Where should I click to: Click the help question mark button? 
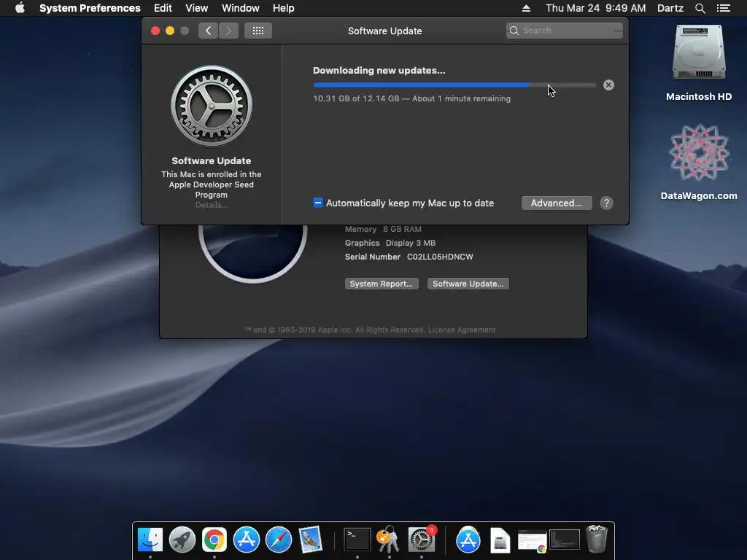[606, 203]
